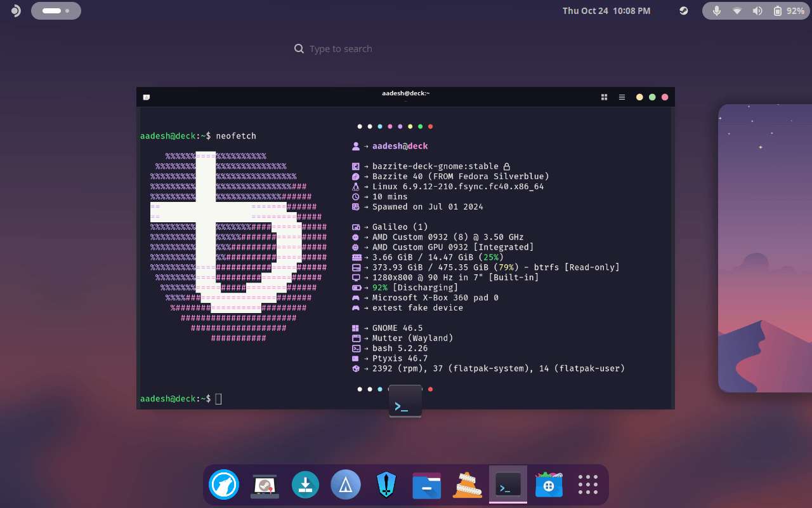This screenshot has width=812, height=508.
Task: Open the calendar by clicking the date
Action: pyautogui.click(x=606, y=10)
